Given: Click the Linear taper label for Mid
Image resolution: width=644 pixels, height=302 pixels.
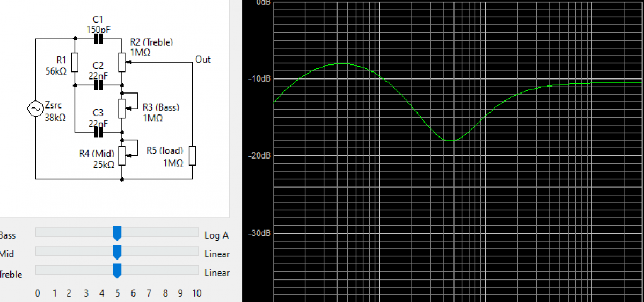Looking at the screenshot, I should pyautogui.click(x=217, y=254).
